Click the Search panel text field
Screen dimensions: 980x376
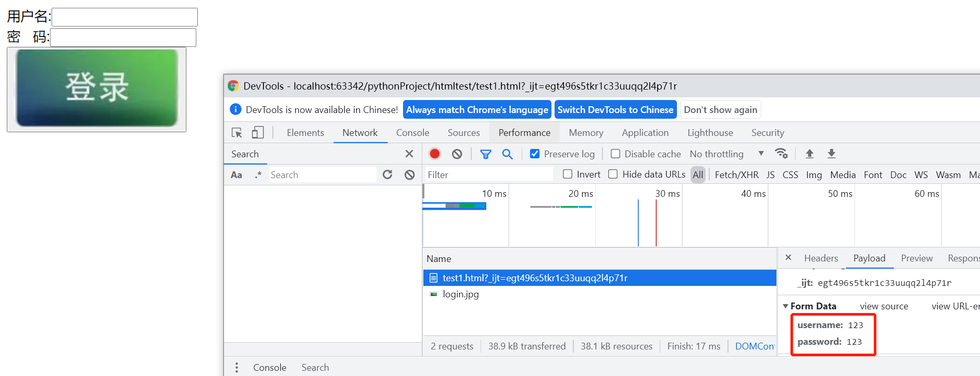point(322,175)
